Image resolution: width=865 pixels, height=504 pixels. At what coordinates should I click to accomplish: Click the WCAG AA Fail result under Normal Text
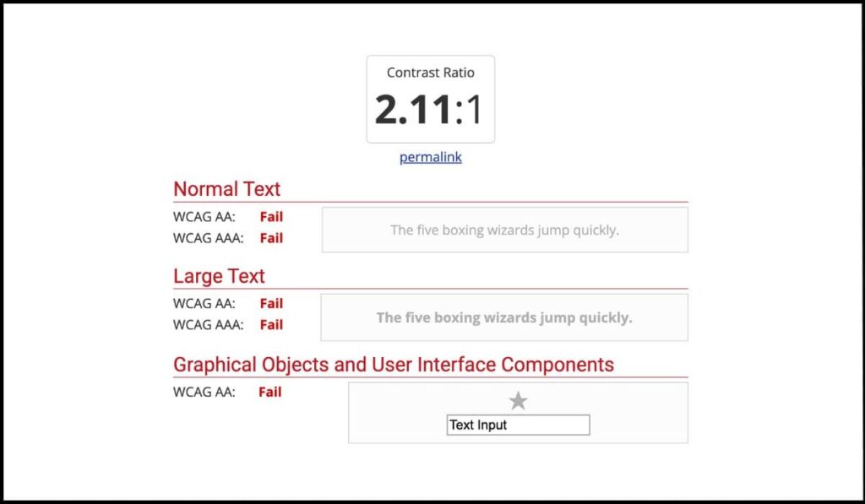(271, 217)
